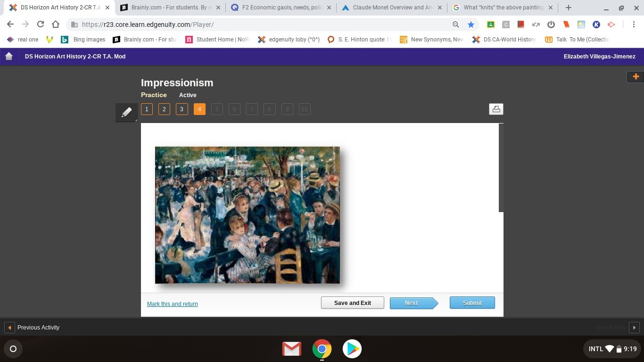This screenshot has width=644, height=362.
Task: Open Chrome from the shelf
Action: [322, 349]
